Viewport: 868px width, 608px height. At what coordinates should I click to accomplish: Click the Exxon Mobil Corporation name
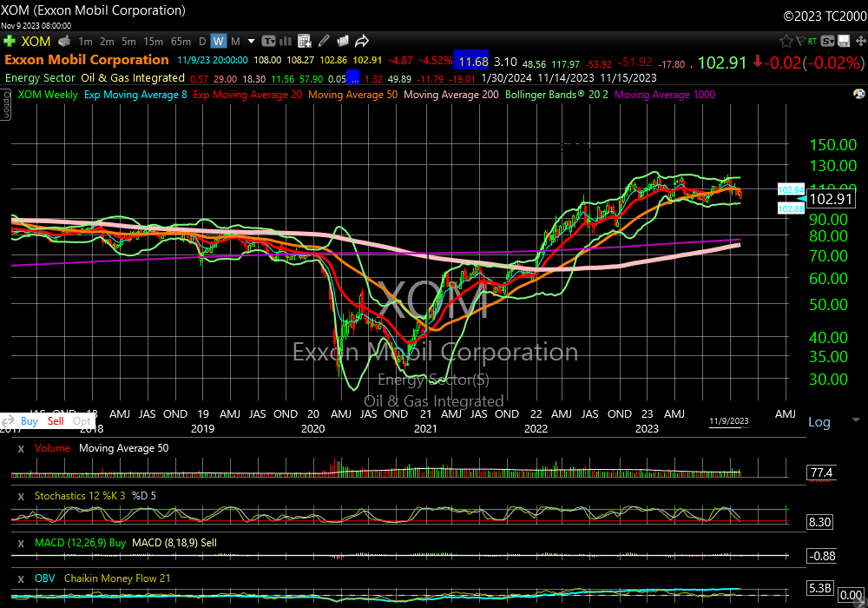(x=87, y=60)
